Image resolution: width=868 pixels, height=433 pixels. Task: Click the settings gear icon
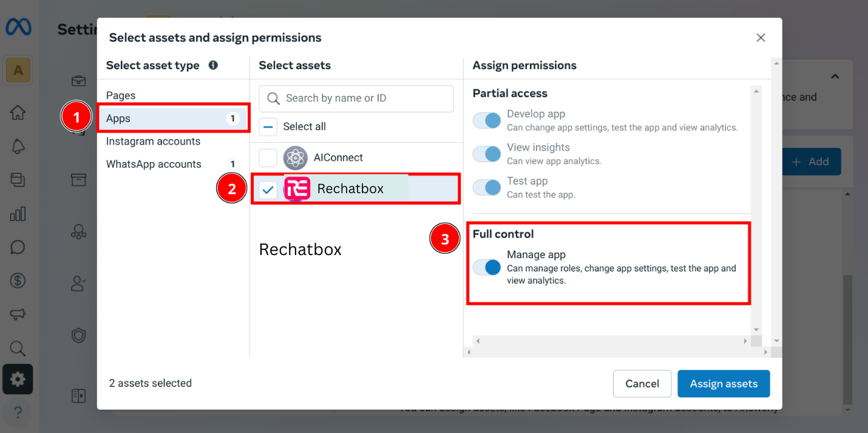point(18,380)
